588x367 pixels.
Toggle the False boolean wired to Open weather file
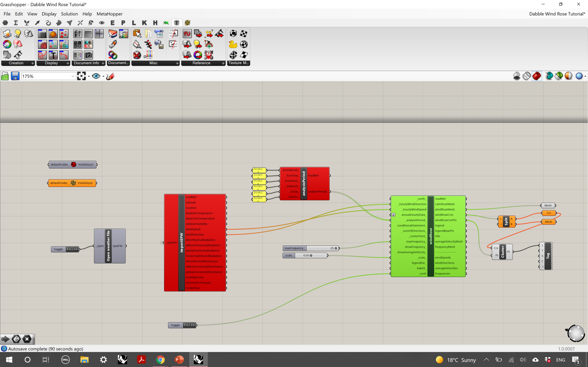point(72,249)
